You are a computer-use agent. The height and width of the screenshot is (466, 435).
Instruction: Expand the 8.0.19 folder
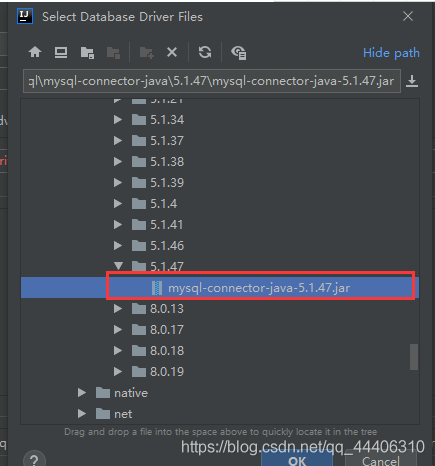pos(118,371)
